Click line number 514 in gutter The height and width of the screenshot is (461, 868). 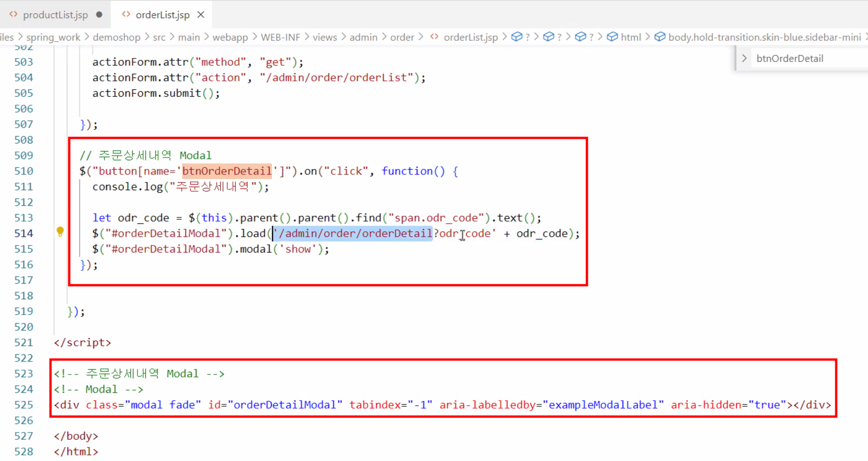click(23, 233)
